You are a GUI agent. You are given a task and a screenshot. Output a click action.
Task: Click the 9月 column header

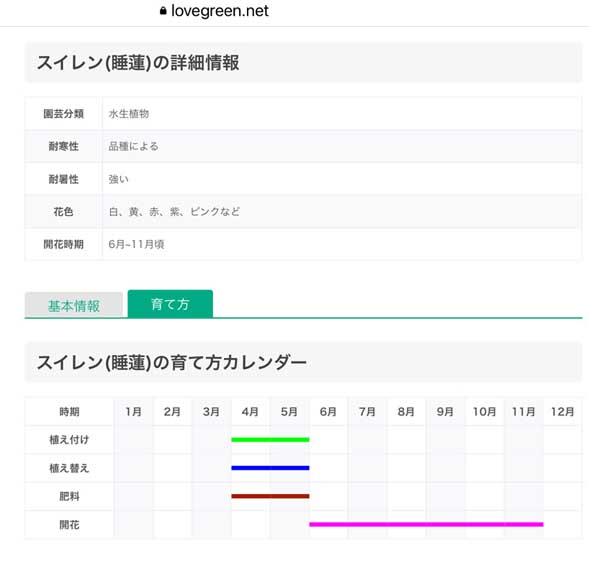[445, 412]
